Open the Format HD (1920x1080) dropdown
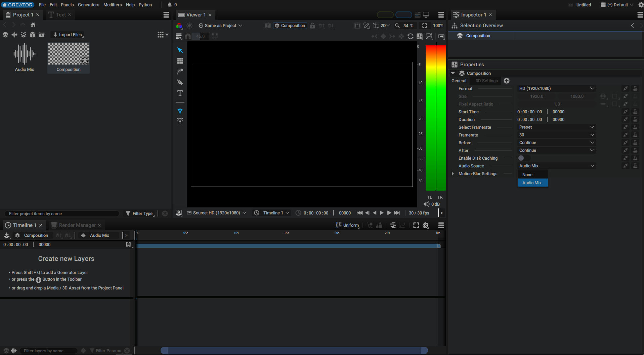The height and width of the screenshot is (355, 644). coord(556,88)
